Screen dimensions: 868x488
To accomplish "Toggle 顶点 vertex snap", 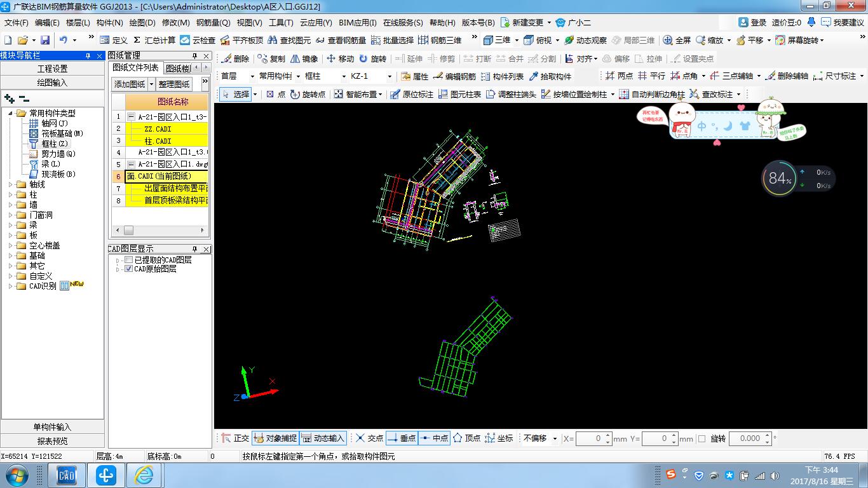I will pos(466,438).
